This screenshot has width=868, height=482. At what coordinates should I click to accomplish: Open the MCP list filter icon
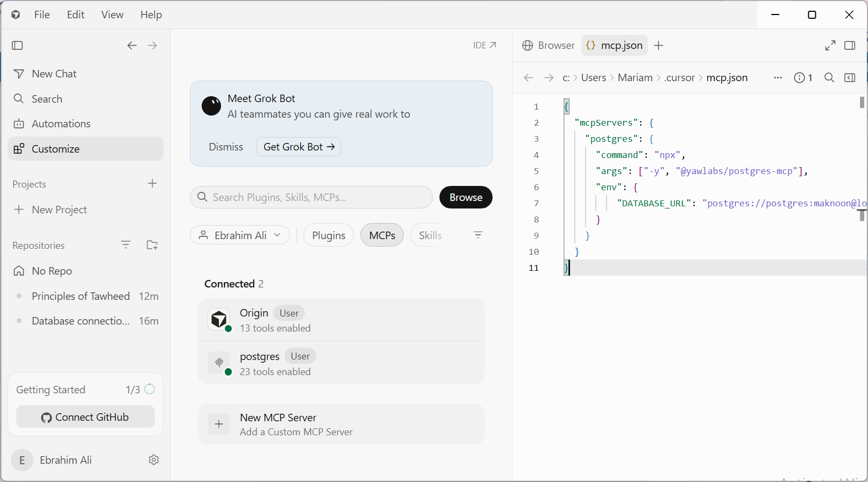pyautogui.click(x=478, y=235)
